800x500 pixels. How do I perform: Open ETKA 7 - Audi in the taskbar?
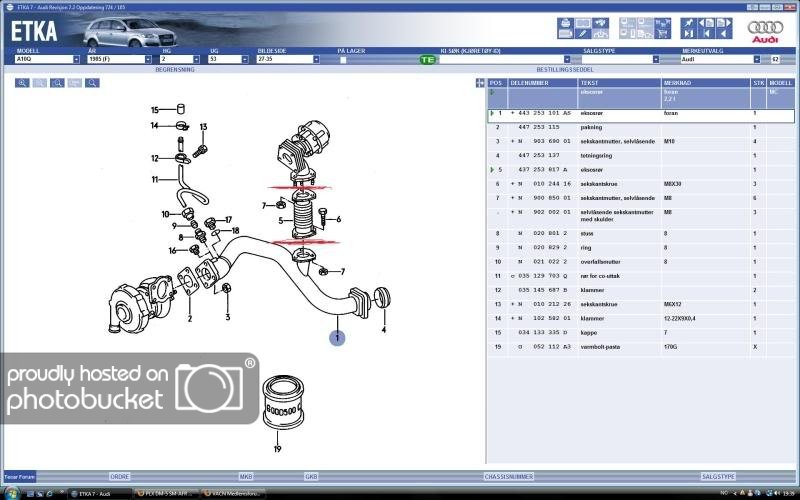(97, 492)
